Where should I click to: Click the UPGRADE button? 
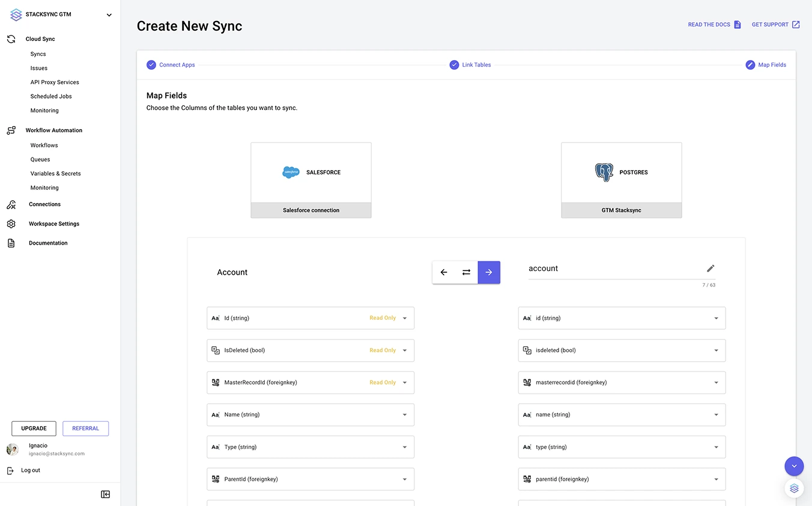point(34,428)
